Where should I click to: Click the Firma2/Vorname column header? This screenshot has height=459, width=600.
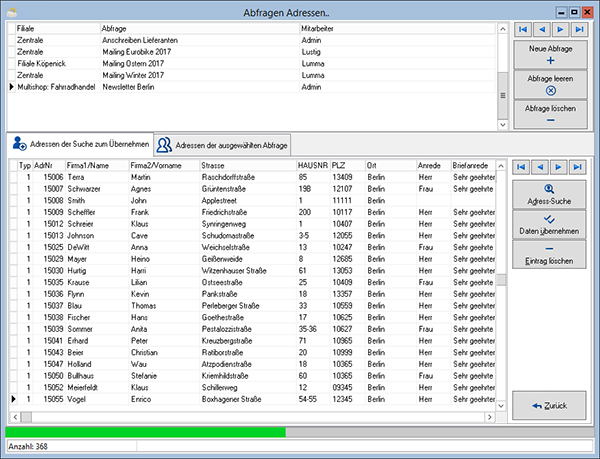pos(165,166)
